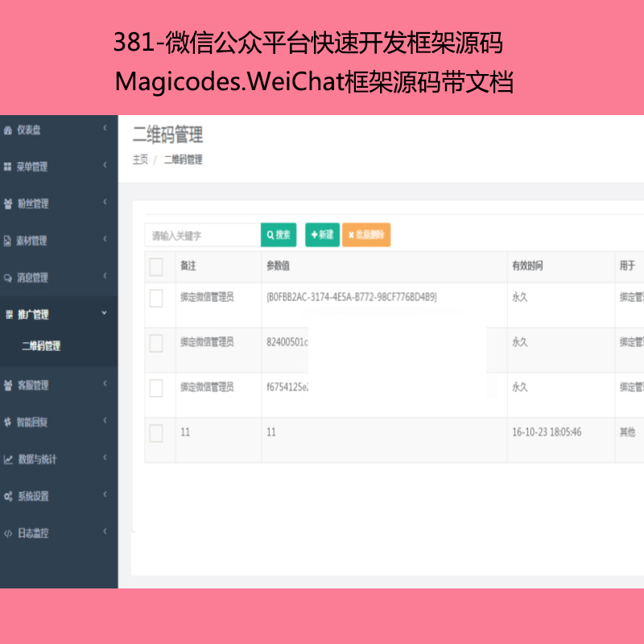Expand the 日志监控 chevron
The image size is (644, 644).
coord(105,531)
